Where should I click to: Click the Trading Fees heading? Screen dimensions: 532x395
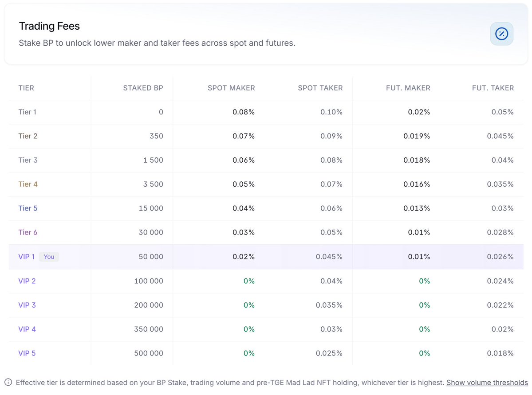pos(49,26)
